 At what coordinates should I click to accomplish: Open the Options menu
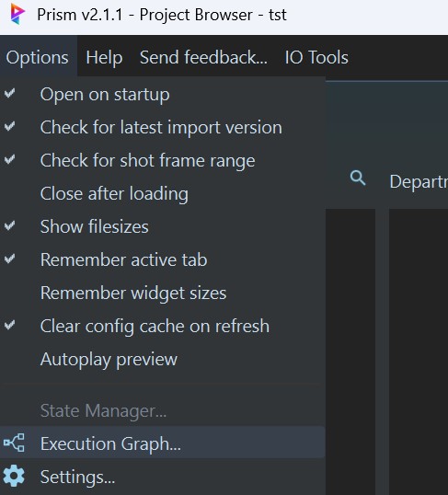point(38,57)
